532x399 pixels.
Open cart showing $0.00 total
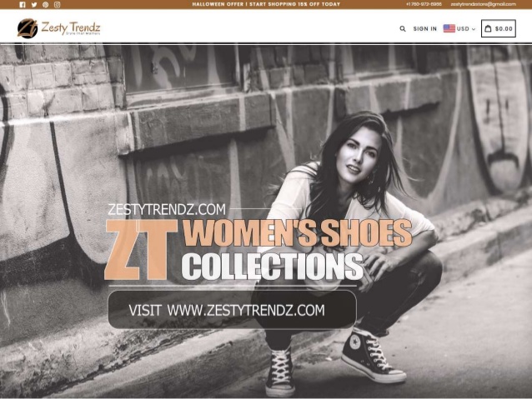click(x=499, y=28)
